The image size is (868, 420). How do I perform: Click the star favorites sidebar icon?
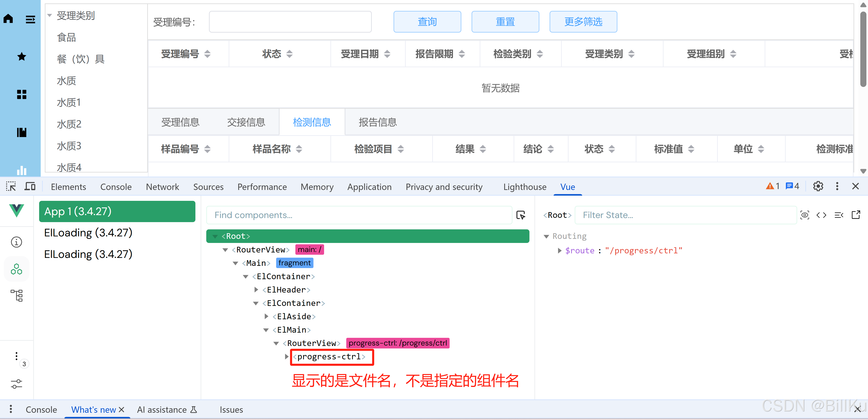click(x=21, y=57)
